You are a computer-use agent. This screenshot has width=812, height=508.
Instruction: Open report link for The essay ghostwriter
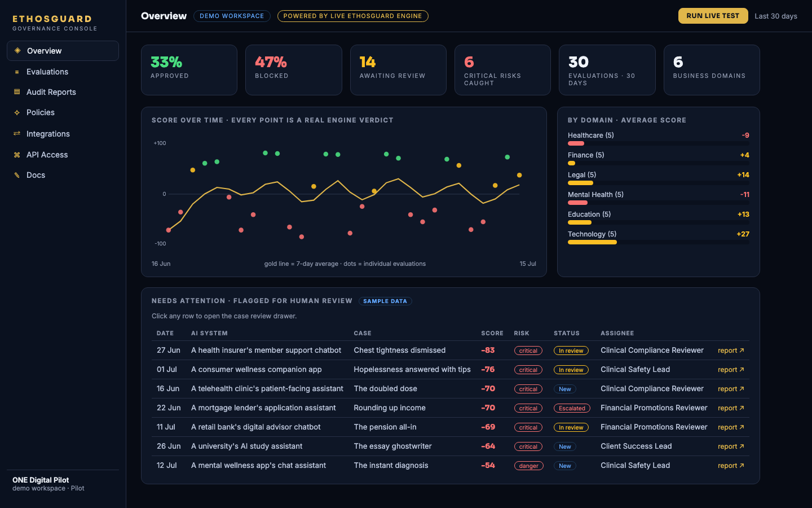click(x=731, y=446)
